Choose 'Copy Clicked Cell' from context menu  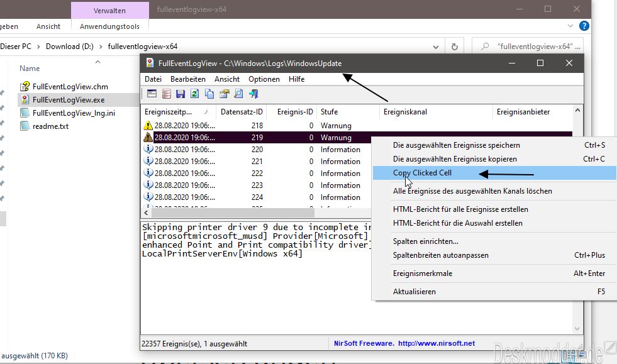coord(494,173)
